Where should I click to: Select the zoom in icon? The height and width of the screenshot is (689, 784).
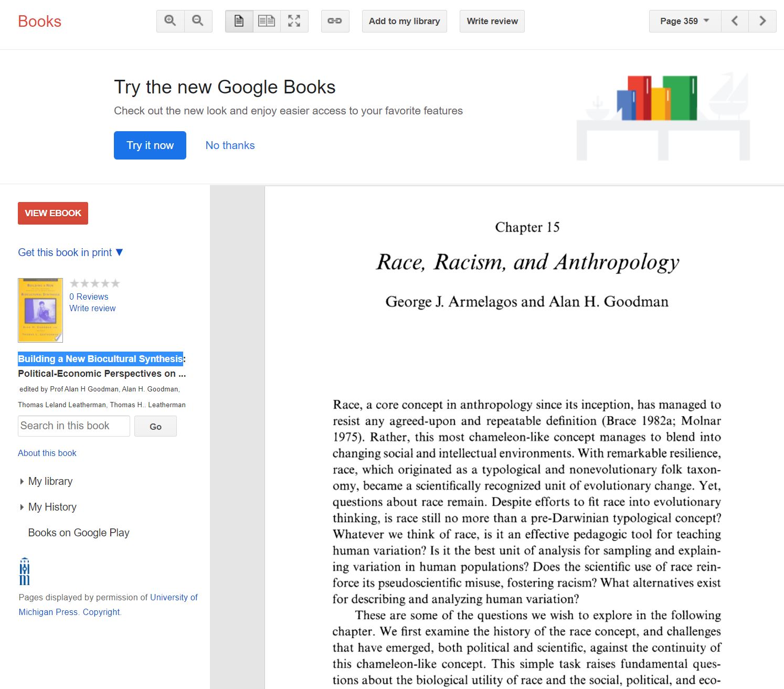tap(169, 21)
